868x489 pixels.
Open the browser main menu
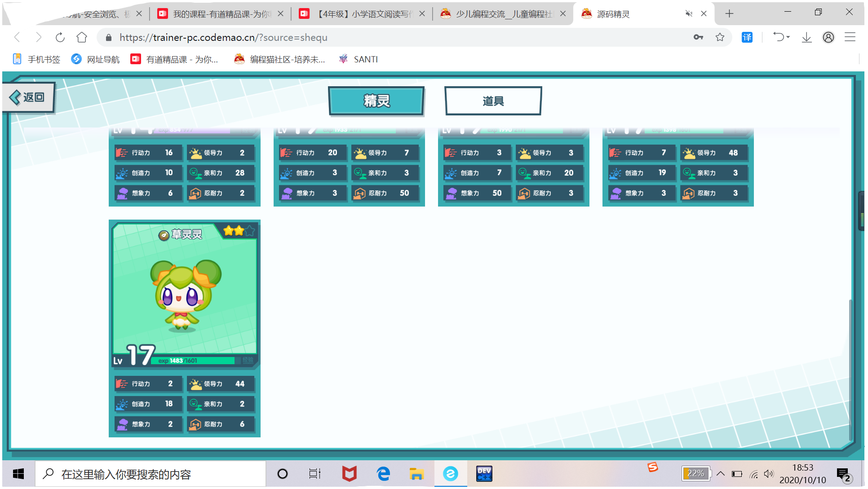coord(850,37)
